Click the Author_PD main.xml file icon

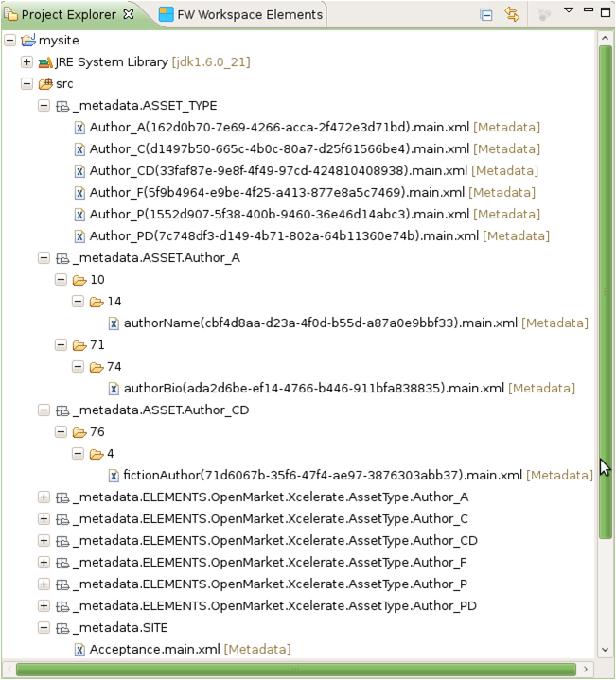(79, 236)
